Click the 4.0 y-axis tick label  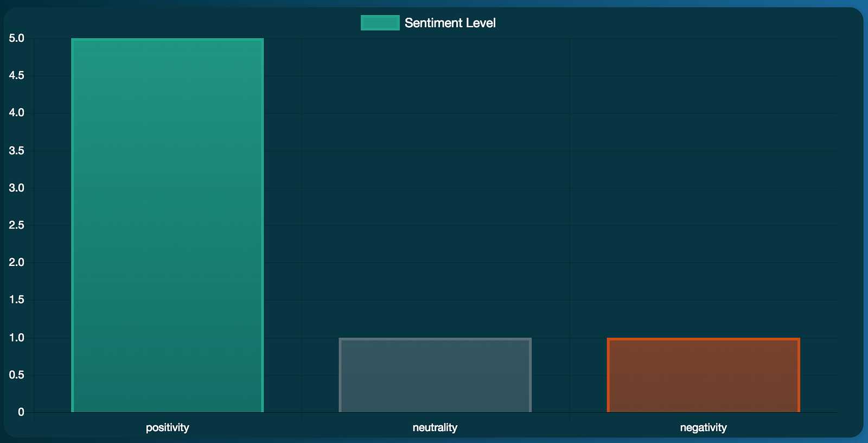pyautogui.click(x=17, y=113)
